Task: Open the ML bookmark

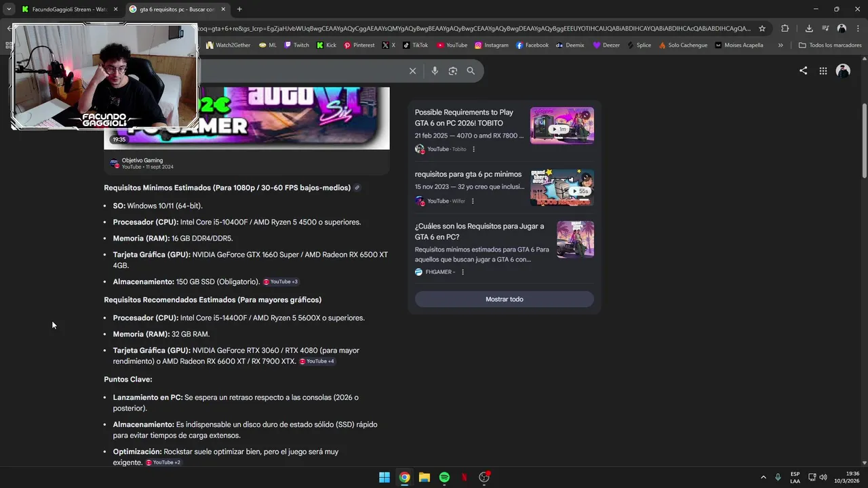Action: (x=268, y=45)
